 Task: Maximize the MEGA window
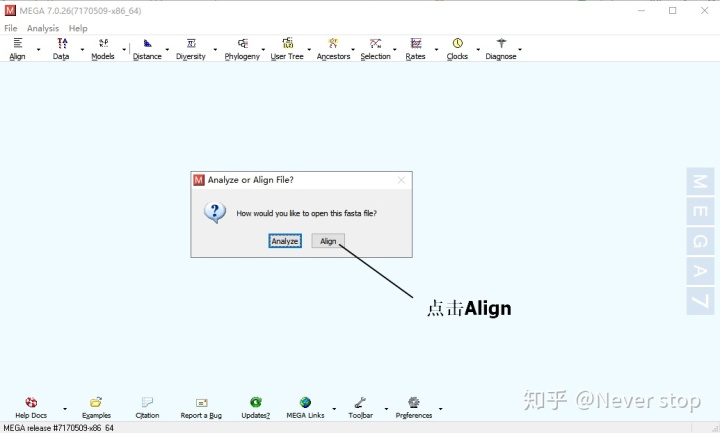673,11
